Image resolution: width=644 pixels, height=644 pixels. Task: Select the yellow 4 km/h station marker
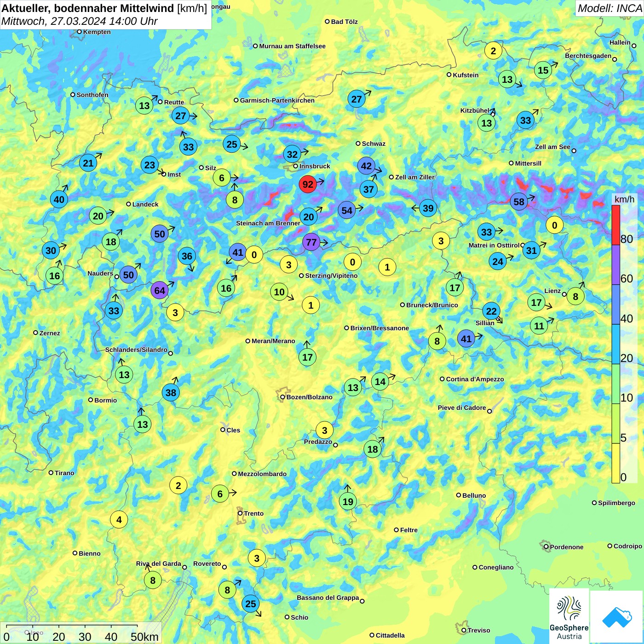click(x=119, y=519)
